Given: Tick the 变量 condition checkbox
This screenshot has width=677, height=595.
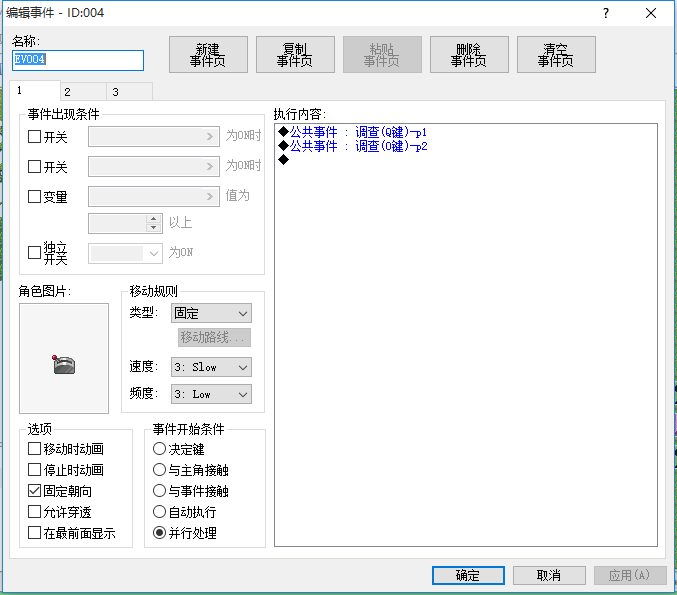Looking at the screenshot, I should coord(34,196).
